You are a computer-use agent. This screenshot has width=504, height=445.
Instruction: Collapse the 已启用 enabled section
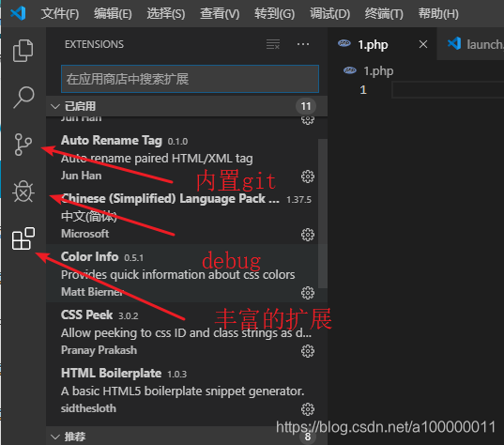(x=55, y=106)
